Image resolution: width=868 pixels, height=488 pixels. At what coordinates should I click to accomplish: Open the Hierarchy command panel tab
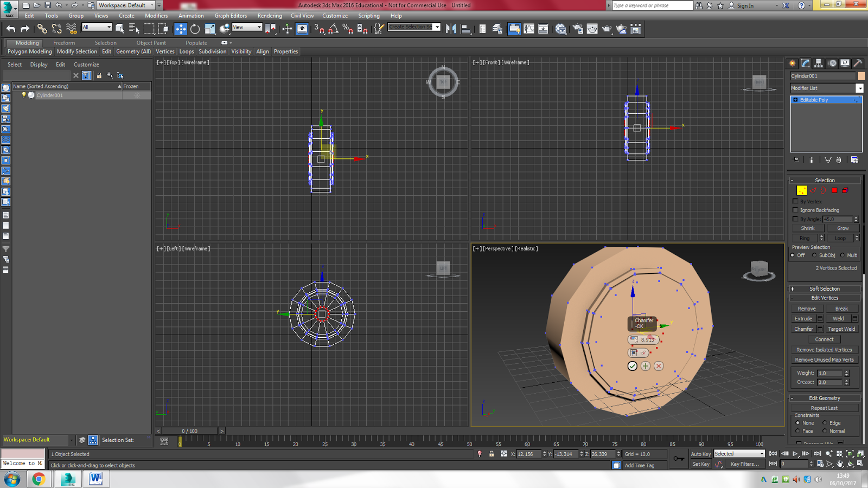pos(819,63)
